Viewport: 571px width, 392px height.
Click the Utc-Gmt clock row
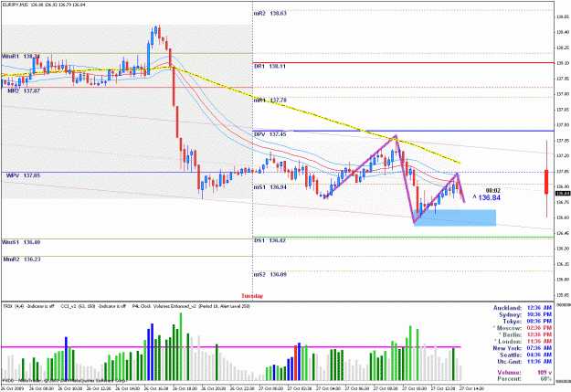(524, 362)
